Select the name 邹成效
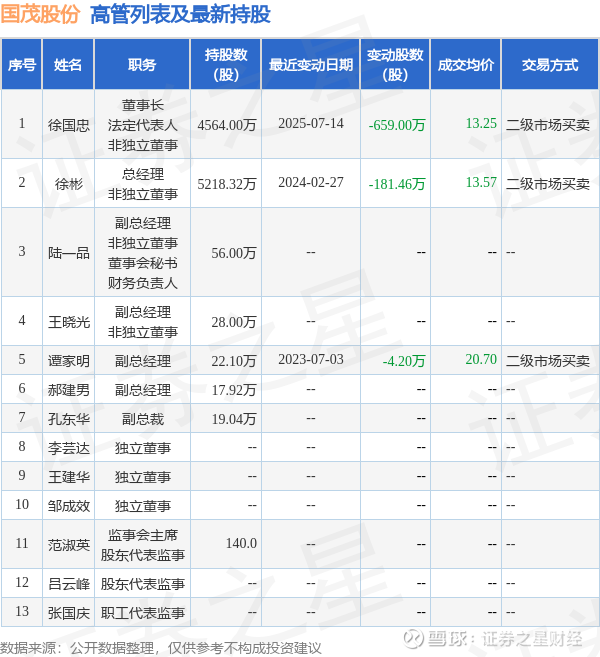Image resolution: width=600 pixels, height=657 pixels. coord(68,506)
